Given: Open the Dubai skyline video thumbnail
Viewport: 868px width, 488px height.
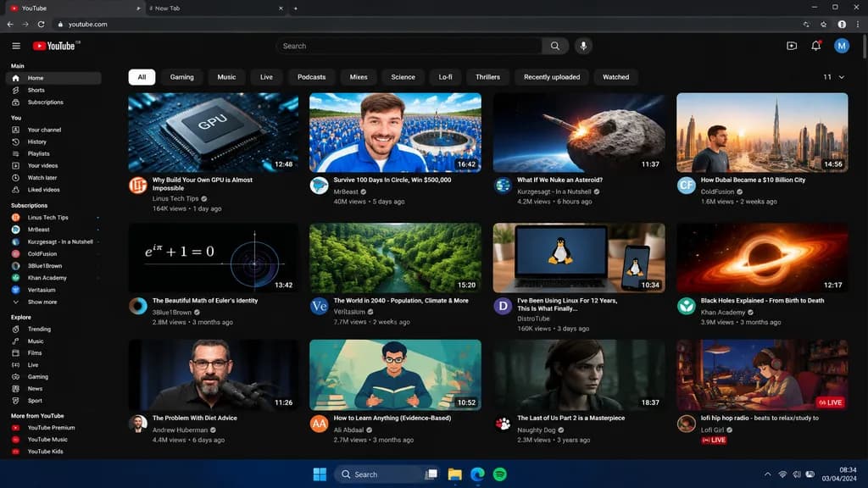Looking at the screenshot, I should tap(762, 133).
